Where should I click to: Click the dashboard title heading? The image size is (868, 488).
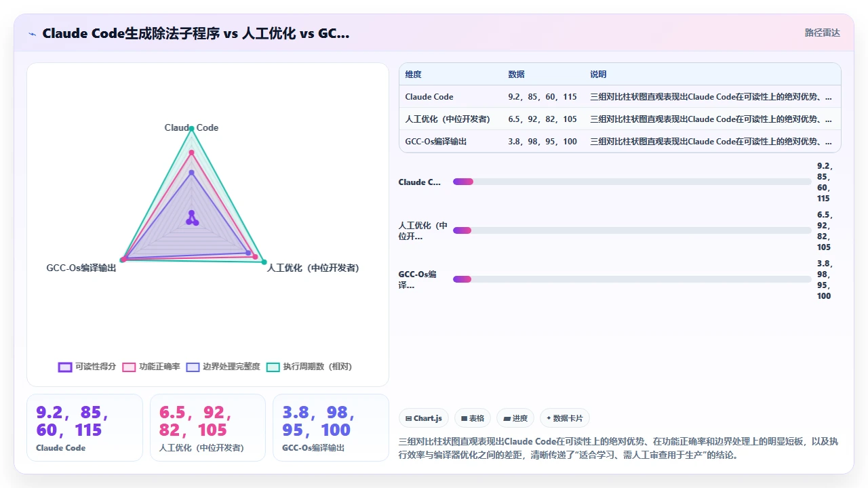196,33
